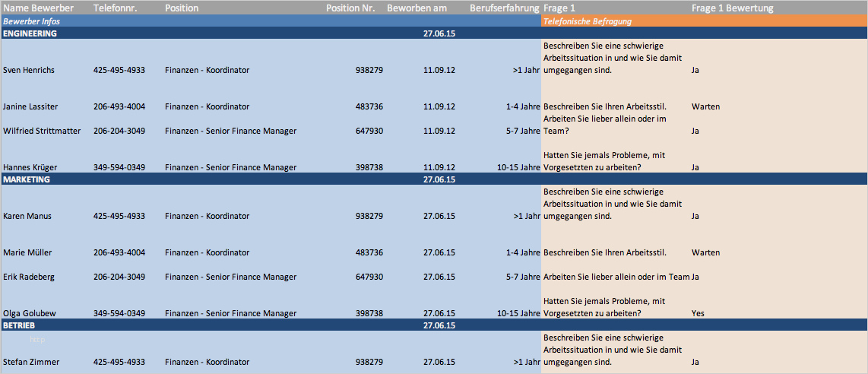The image size is (868, 374).
Task: Click the Telefonische Befragung orange cell
Action: [705, 21]
